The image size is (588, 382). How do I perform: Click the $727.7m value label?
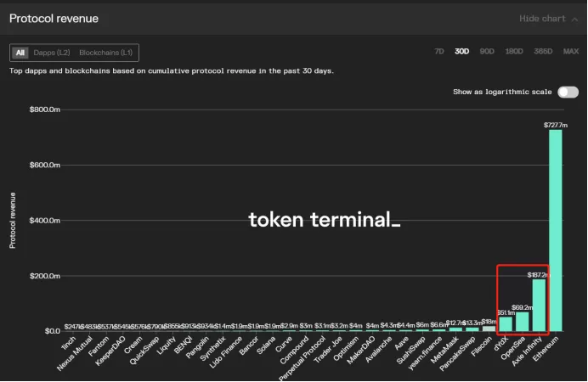point(556,125)
